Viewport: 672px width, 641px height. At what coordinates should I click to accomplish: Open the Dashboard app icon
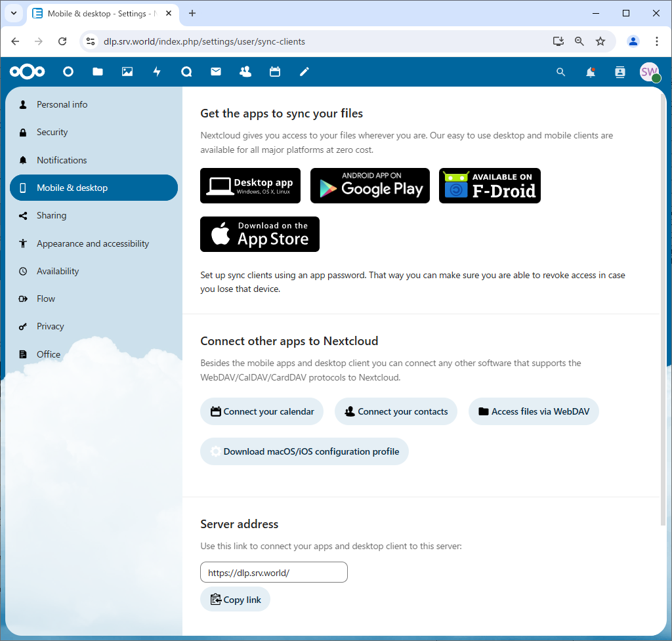[68, 72]
